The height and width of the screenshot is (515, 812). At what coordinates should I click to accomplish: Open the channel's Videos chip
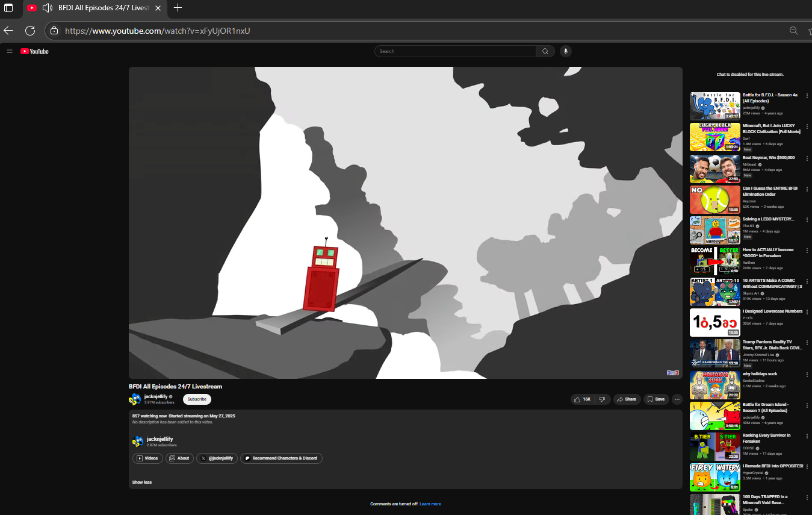[147, 458]
